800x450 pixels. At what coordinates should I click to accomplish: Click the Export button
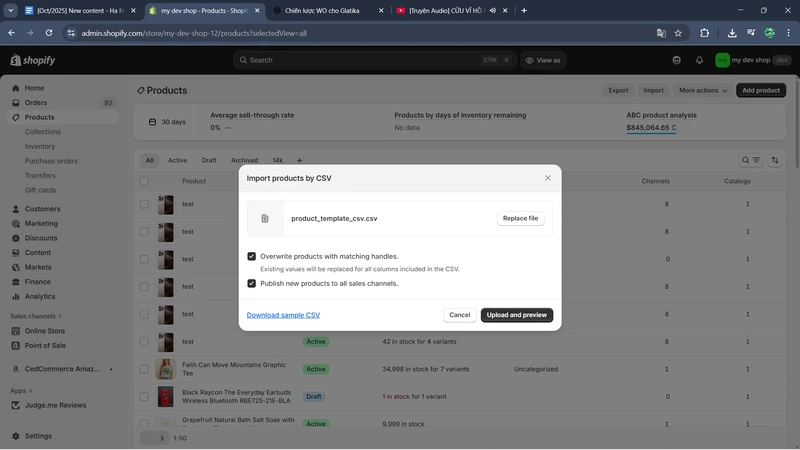coord(618,90)
